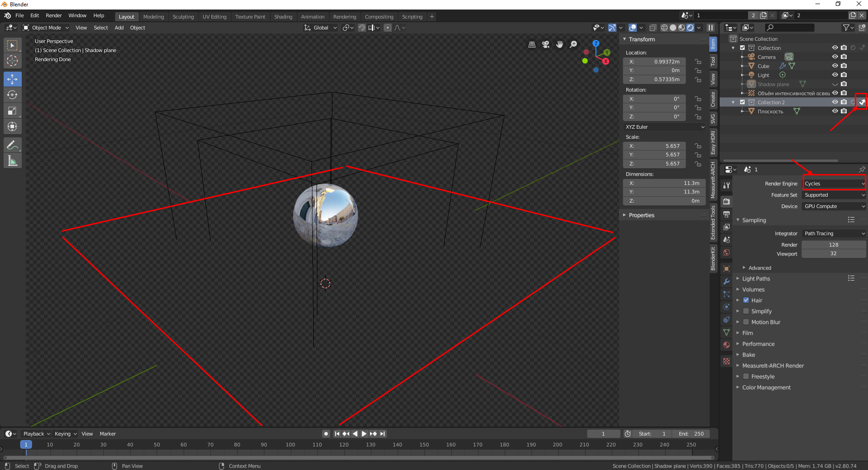Open the Add menu in viewport header
The image size is (868, 470).
pos(119,28)
